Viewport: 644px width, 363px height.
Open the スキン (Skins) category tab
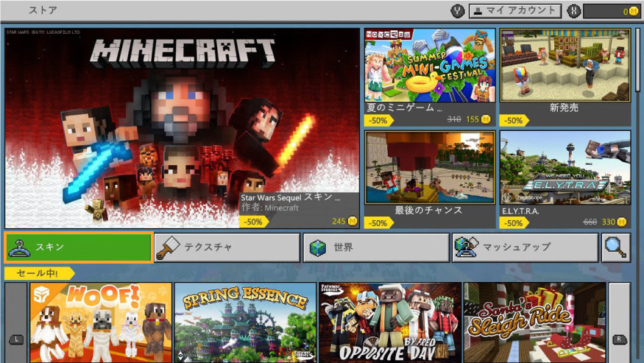coord(79,247)
